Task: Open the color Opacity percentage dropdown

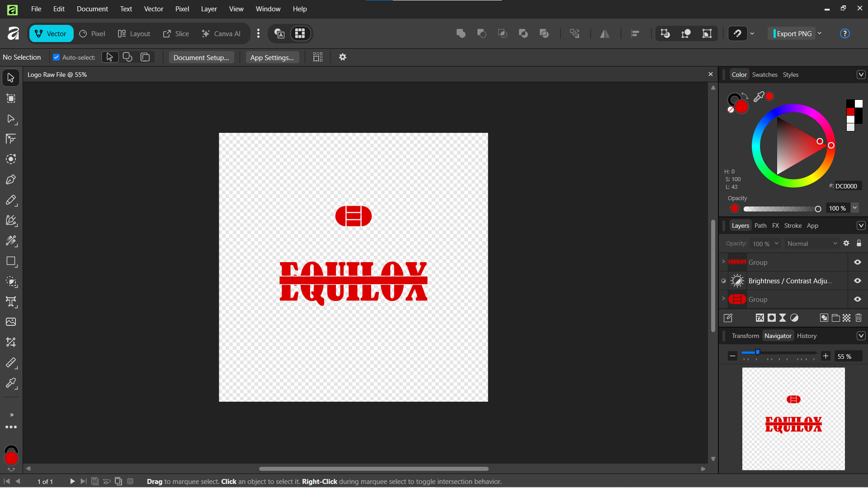Action: click(855, 208)
